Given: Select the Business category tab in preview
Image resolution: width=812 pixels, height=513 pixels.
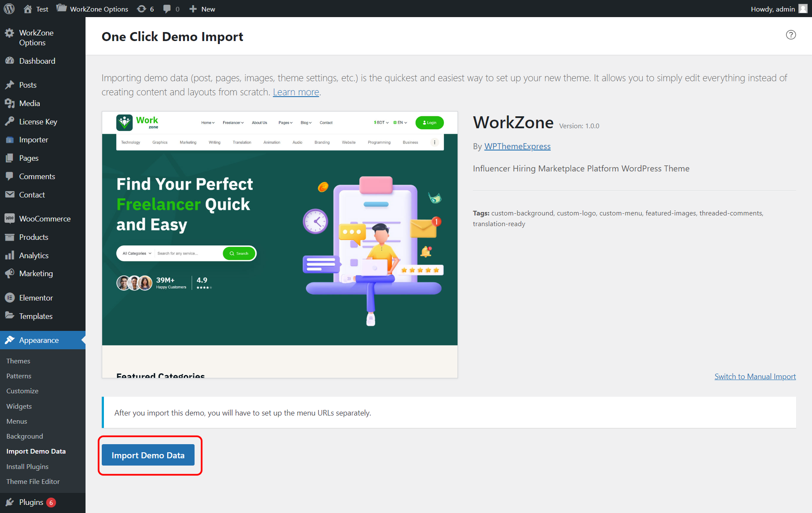Looking at the screenshot, I should 410,142.
